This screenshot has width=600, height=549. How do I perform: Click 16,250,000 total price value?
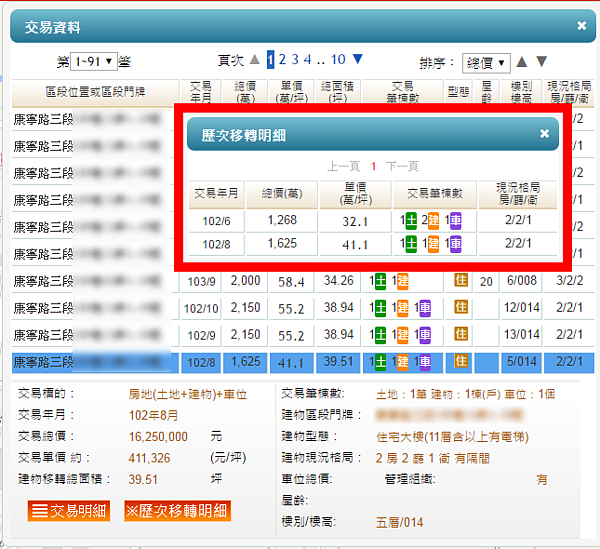(158, 437)
